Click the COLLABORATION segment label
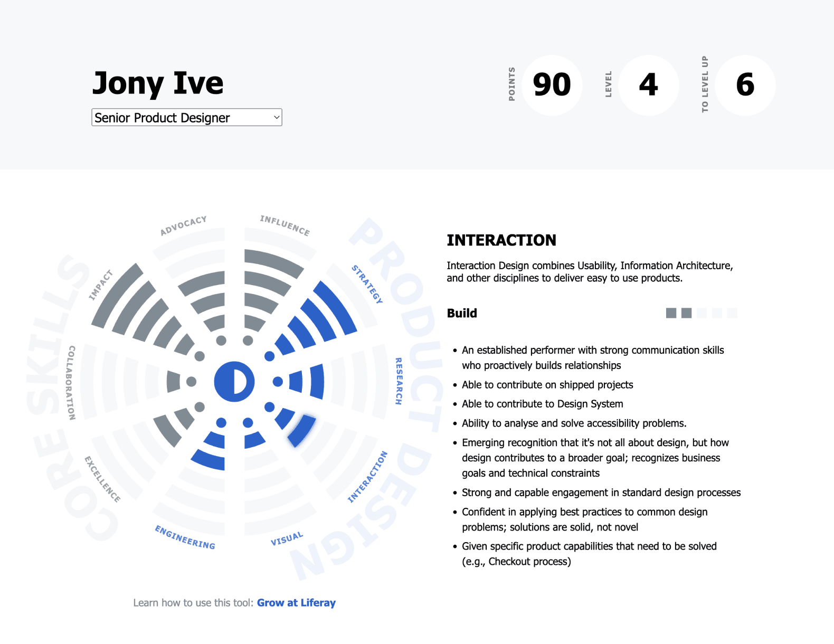 tap(71, 383)
